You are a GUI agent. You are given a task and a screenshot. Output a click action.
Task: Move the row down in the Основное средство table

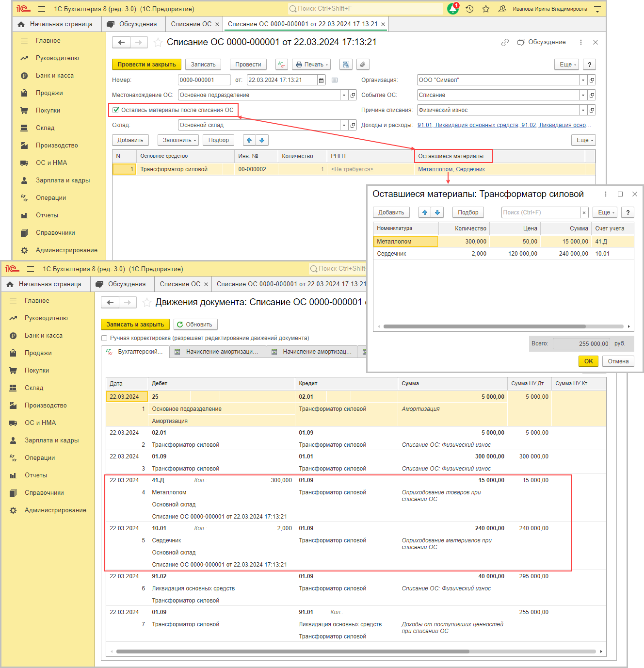click(262, 140)
